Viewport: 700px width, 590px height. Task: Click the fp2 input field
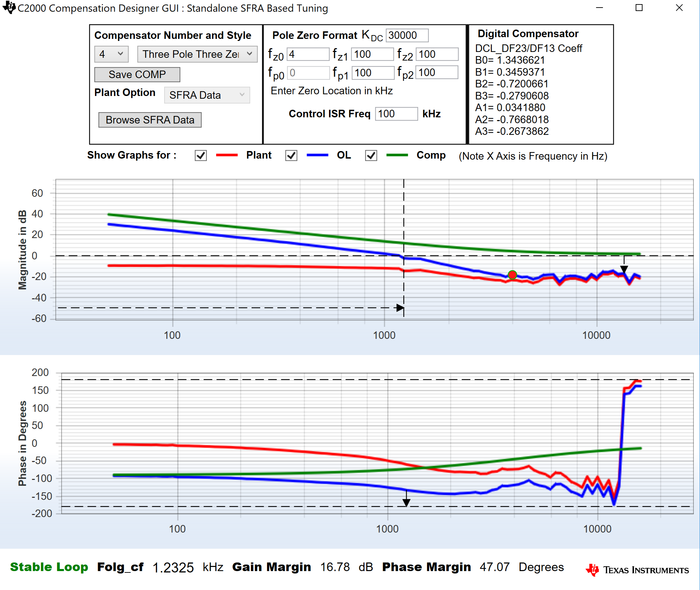437,72
